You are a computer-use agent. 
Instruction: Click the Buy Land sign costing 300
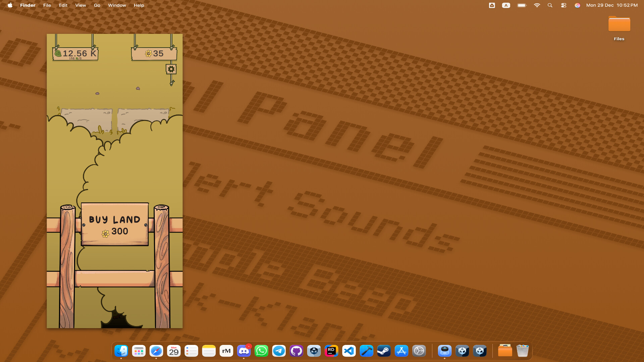point(114,225)
